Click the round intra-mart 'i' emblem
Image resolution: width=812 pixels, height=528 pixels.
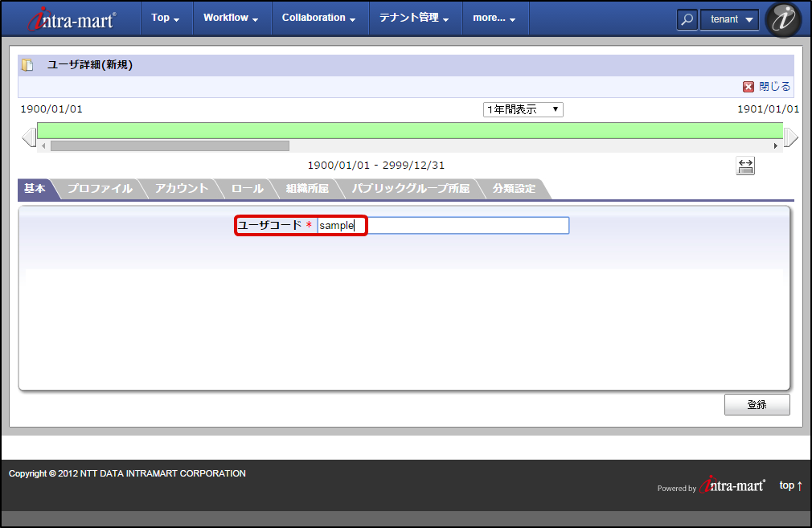point(783,19)
